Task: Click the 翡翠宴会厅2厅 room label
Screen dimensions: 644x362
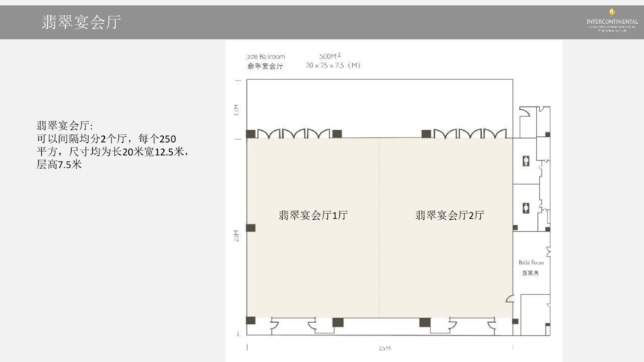Action: pyautogui.click(x=450, y=215)
